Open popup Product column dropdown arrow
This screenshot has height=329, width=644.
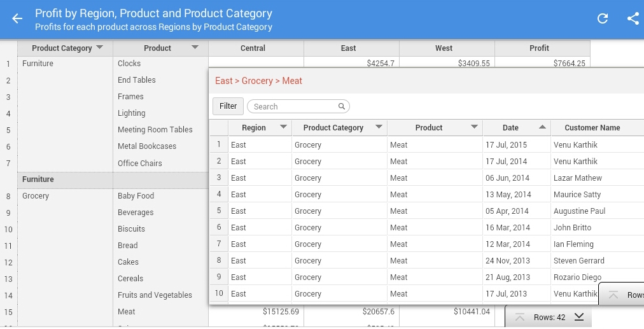(x=474, y=127)
